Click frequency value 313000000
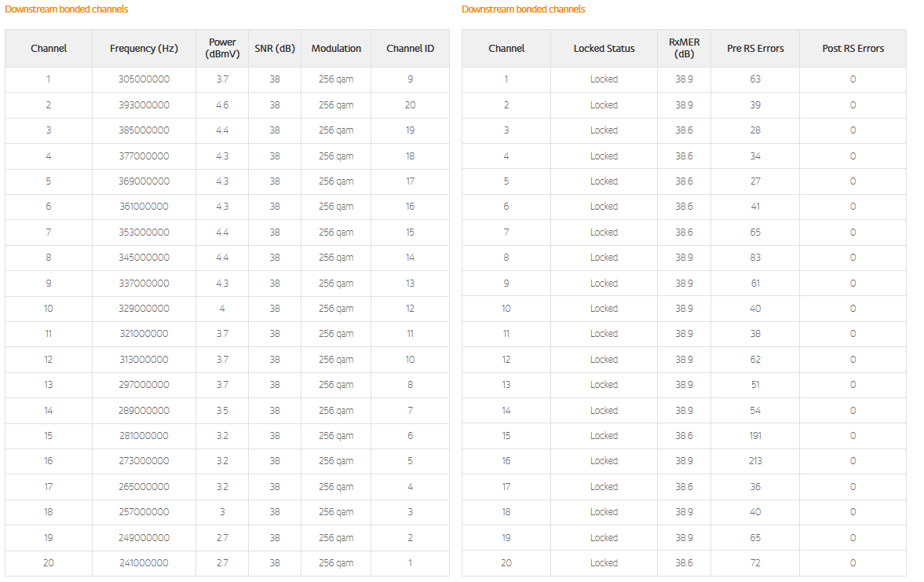 click(x=144, y=360)
